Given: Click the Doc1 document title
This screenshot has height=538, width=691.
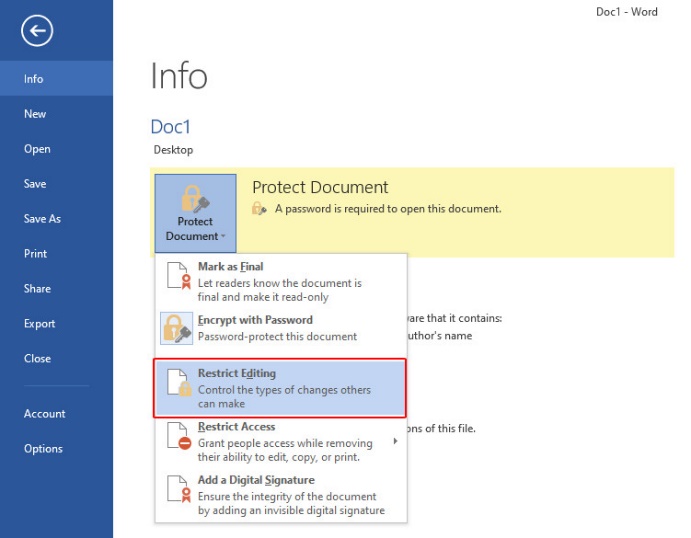Looking at the screenshot, I should pyautogui.click(x=171, y=127).
